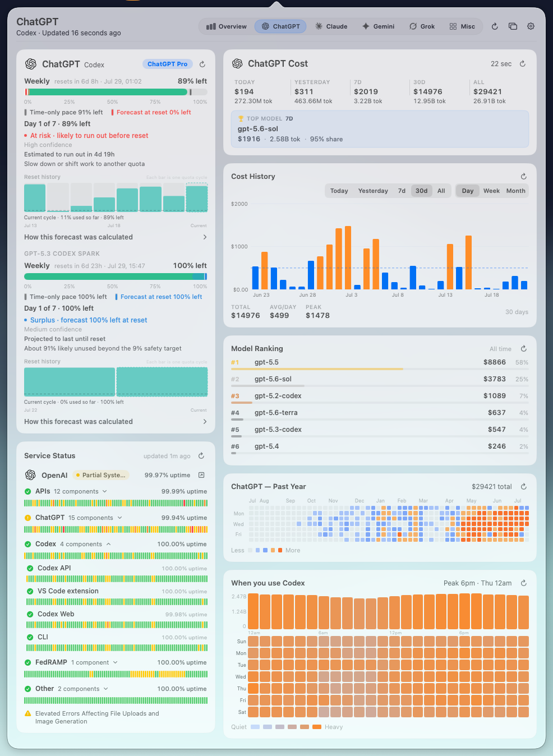Click the green check icon beside APIs
This screenshot has width=553, height=756.
pos(27,491)
